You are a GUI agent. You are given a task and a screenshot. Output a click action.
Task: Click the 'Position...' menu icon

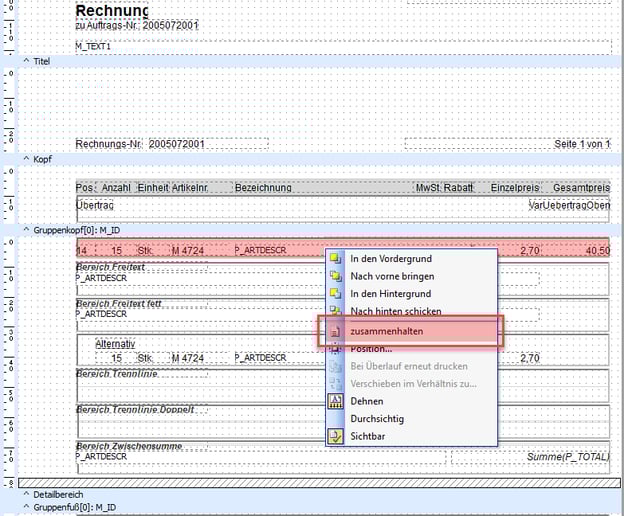click(x=336, y=348)
